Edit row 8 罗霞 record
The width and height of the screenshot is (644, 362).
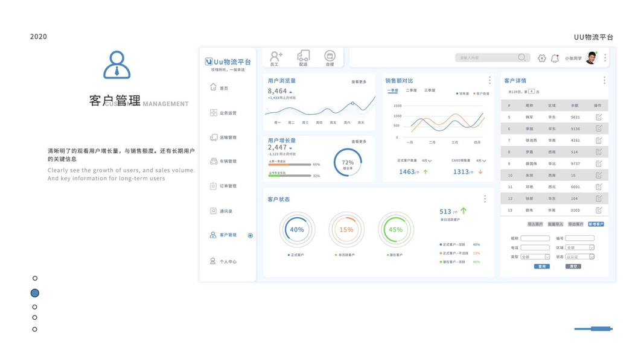pos(599,152)
